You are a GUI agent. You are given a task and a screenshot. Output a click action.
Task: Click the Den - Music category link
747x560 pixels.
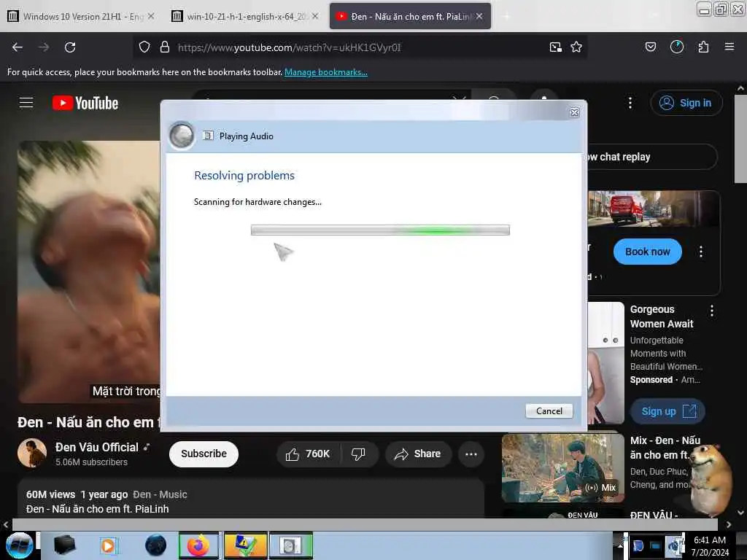tap(160, 494)
